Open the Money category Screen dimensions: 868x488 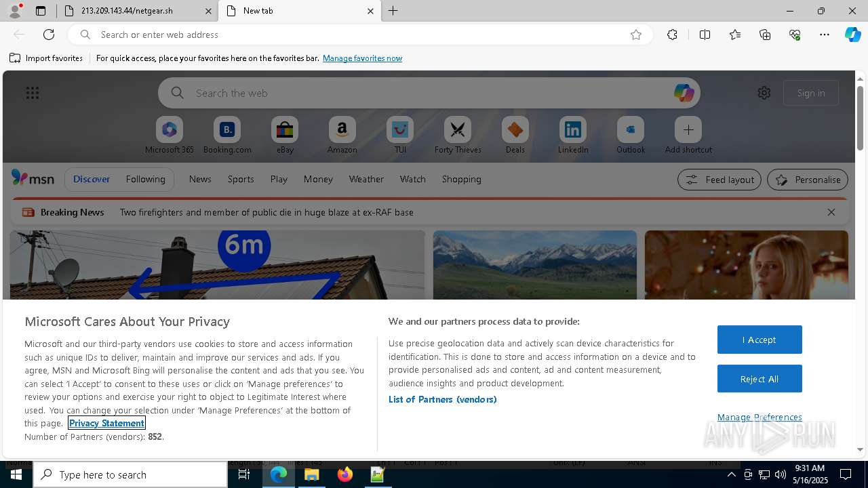318,179
